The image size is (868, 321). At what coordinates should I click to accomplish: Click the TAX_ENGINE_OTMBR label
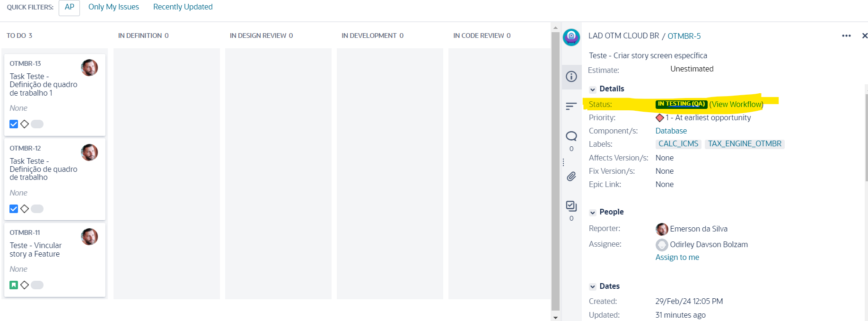click(x=745, y=144)
